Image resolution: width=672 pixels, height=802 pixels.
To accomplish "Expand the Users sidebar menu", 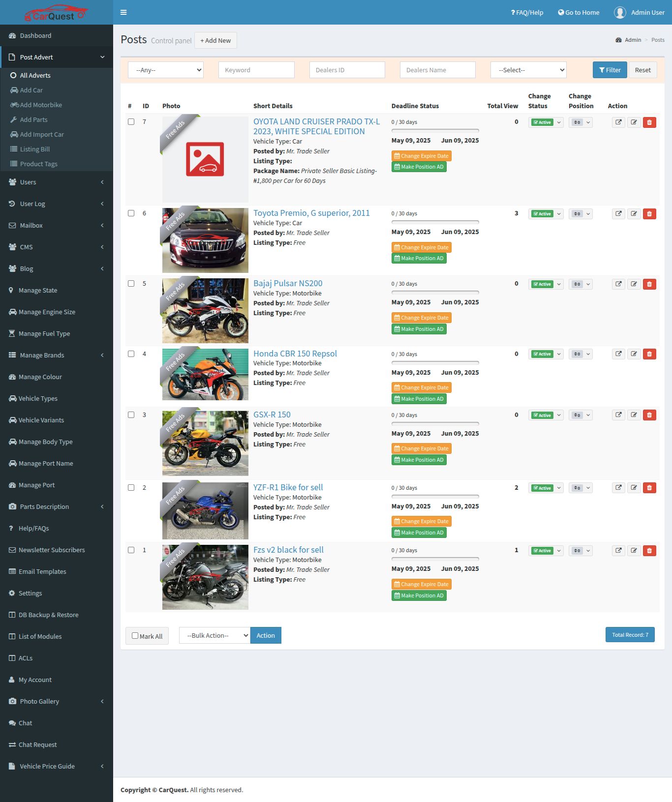I will coord(57,182).
